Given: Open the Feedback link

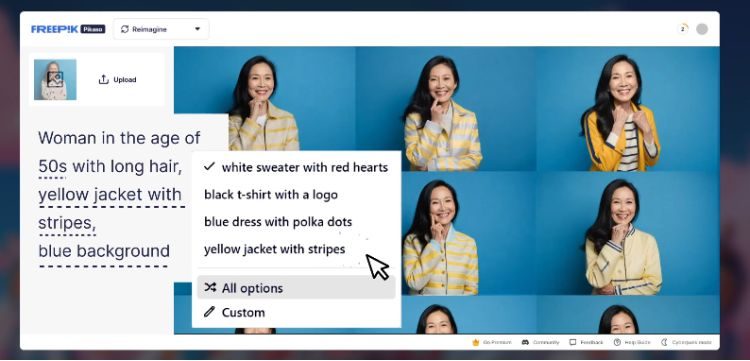Looking at the screenshot, I should [586, 342].
